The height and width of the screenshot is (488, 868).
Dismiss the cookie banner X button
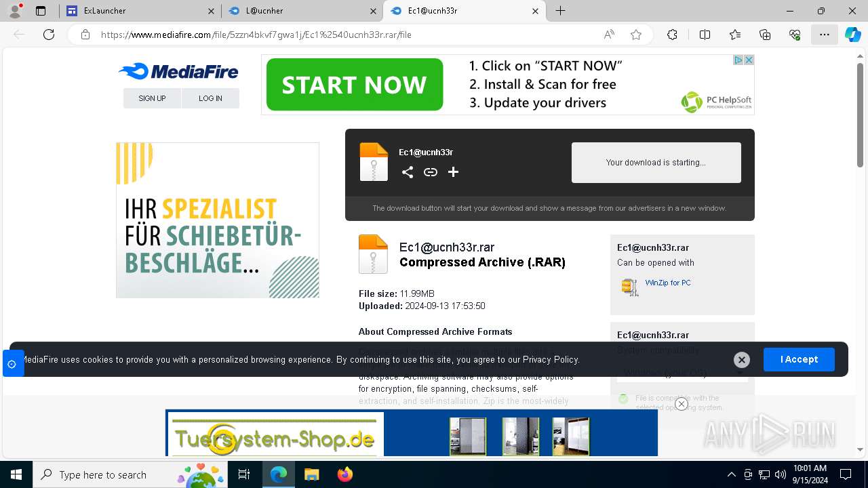(742, 360)
